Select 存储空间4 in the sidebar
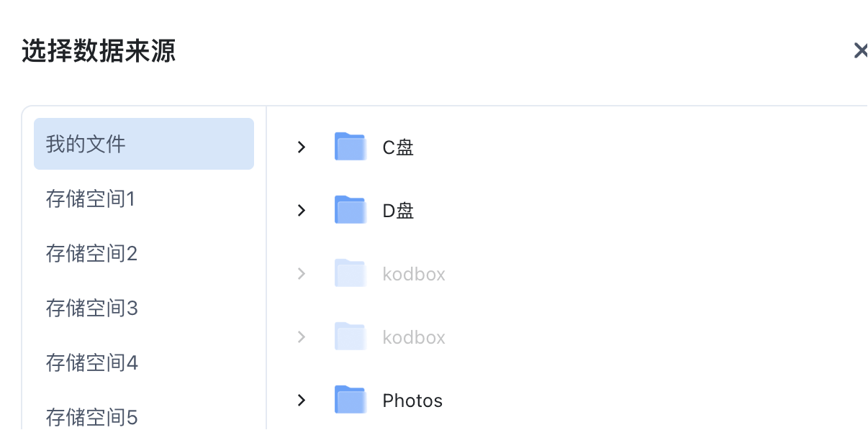This screenshot has height=430, width=868. coord(144,362)
